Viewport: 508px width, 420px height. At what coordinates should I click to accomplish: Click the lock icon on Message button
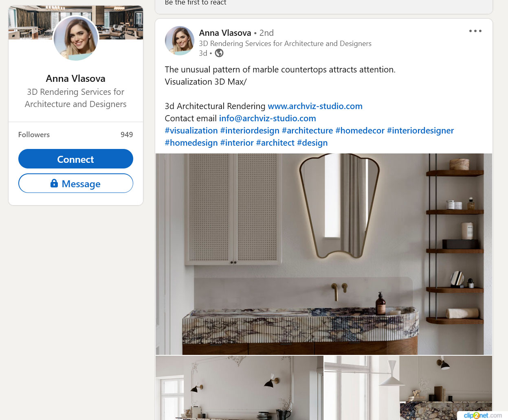[x=54, y=183]
